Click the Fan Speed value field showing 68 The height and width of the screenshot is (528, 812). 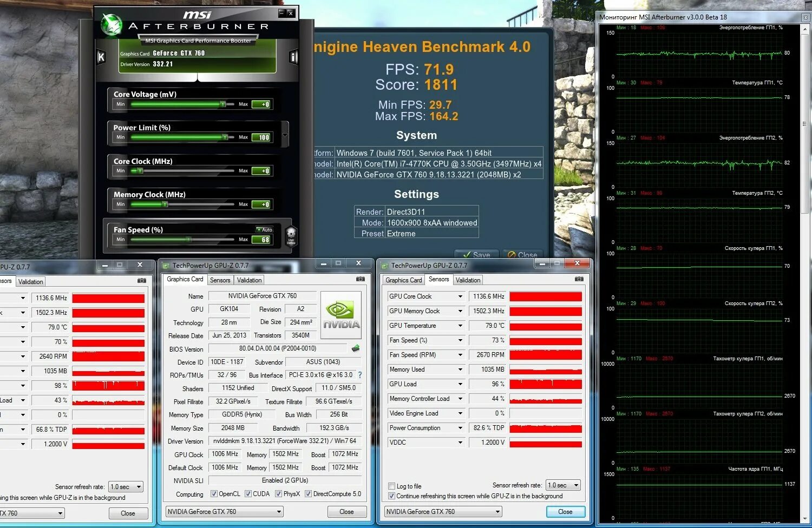[261, 240]
